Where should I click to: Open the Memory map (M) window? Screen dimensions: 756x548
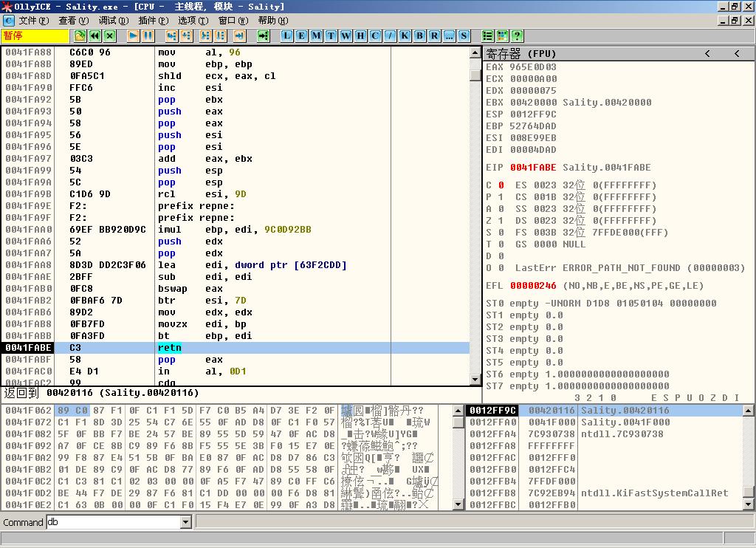(316, 35)
